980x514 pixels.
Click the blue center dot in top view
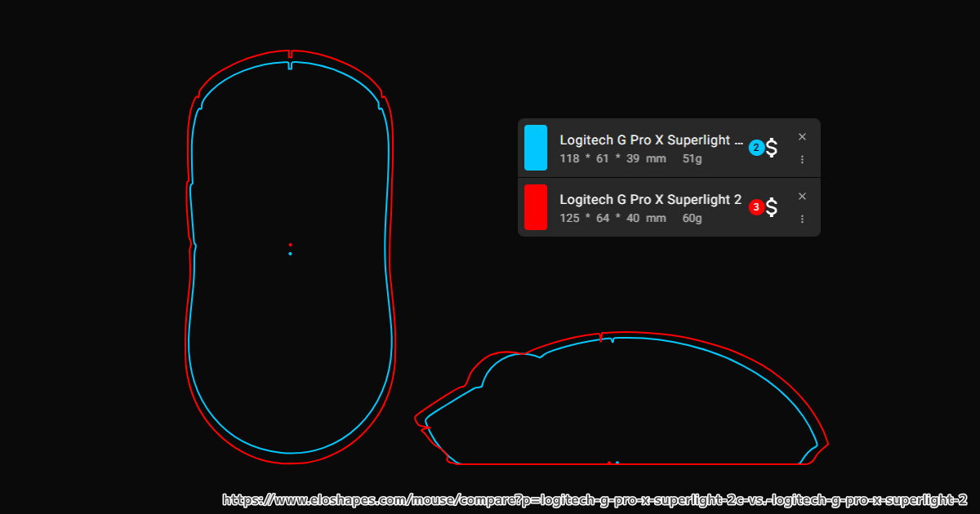click(x=290, y=254)
